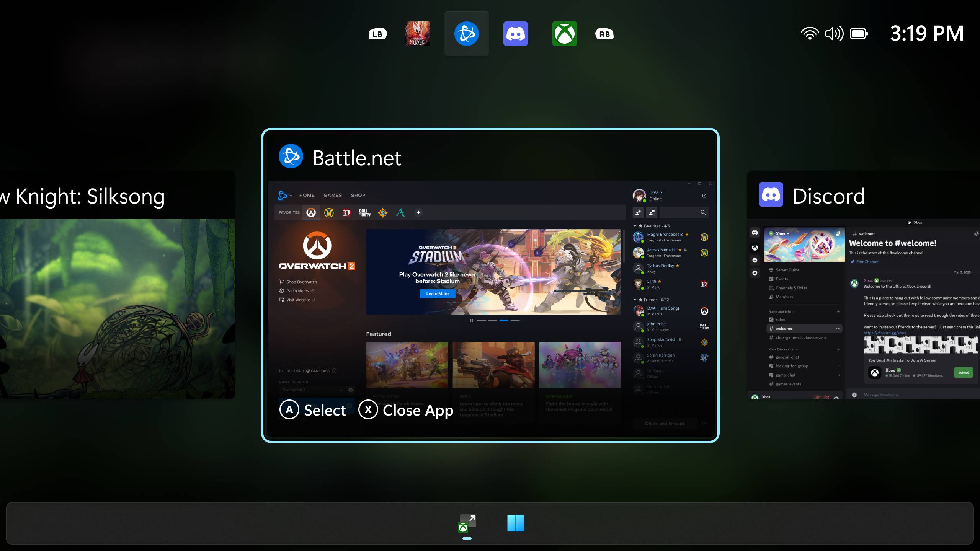Select the Diablo IV favorites icon
Image resolution: width=980 pixels, height=551 pixels.
(x=346, y=213)
